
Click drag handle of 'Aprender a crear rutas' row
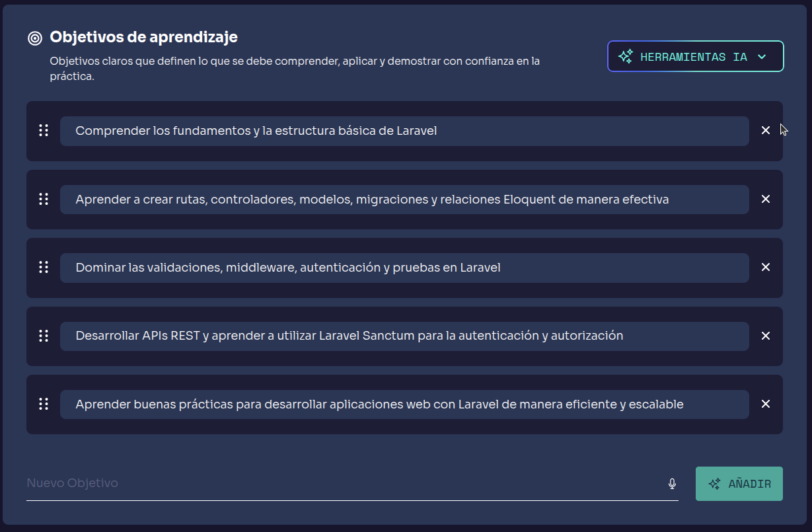pyautogui.click(x=44, y=199)
